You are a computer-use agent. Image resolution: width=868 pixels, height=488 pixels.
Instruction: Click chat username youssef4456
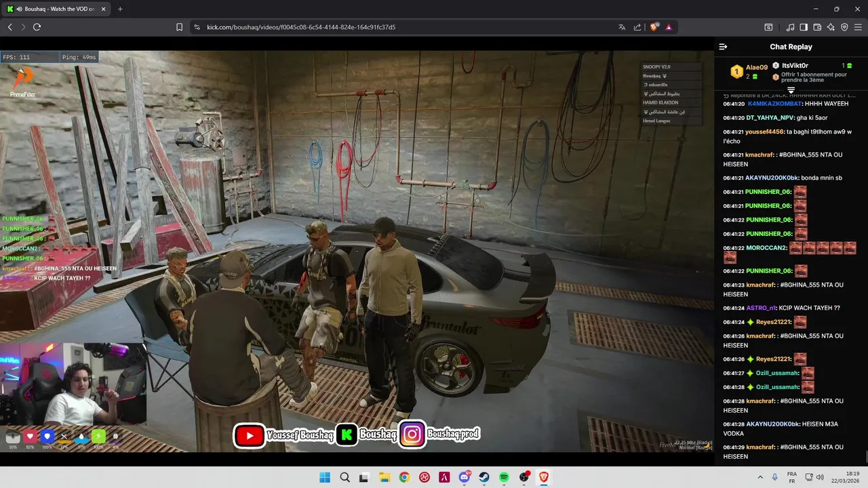764,131
